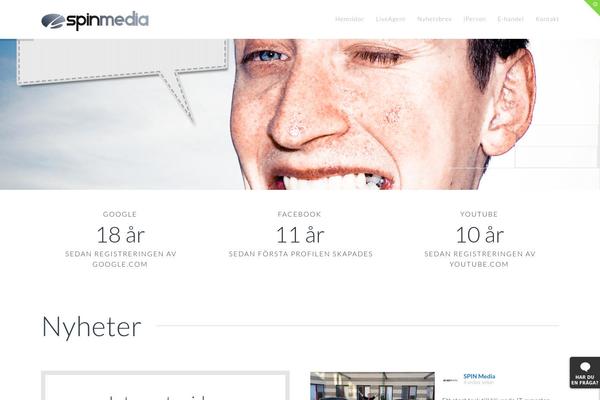
Task: Open the E-handel navigation link
Action: pos(510,19)
